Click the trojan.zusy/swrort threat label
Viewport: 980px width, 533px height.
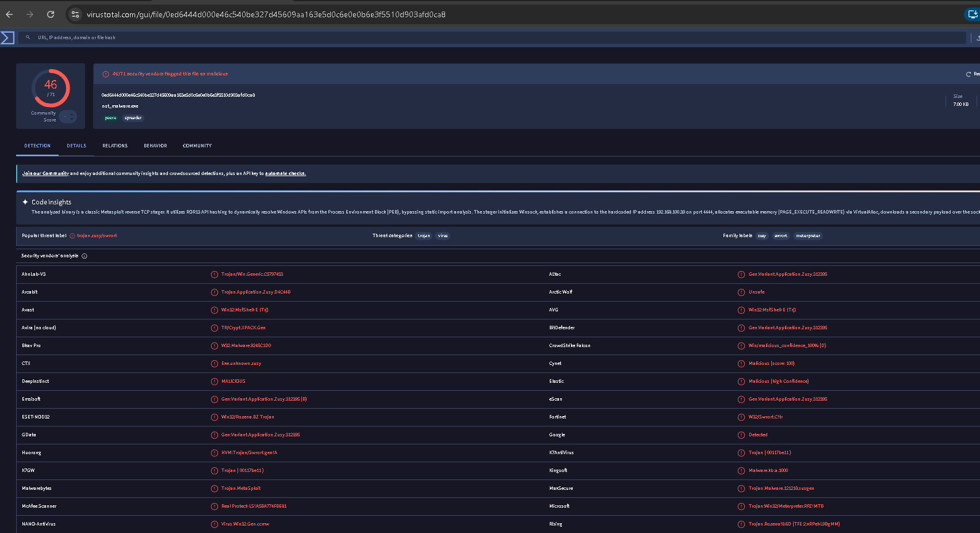[x=97, y=236]
